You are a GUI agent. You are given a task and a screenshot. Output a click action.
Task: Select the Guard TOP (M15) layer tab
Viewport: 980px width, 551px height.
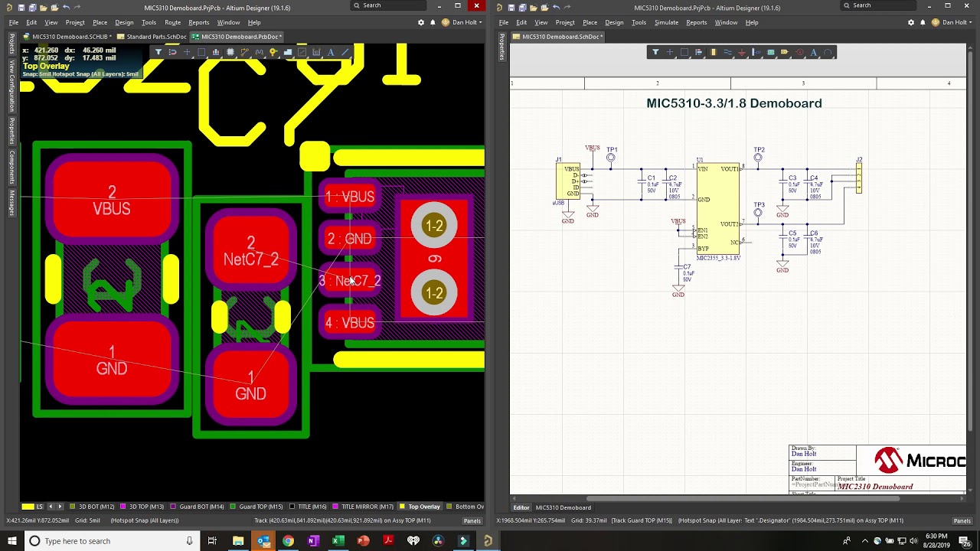[x=256, y=507]
